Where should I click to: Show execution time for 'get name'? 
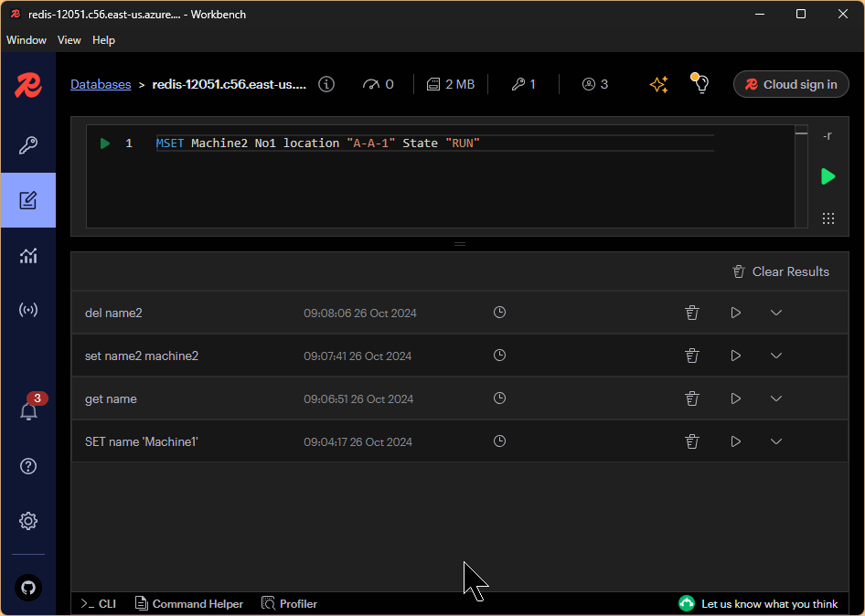click(499, 398)
